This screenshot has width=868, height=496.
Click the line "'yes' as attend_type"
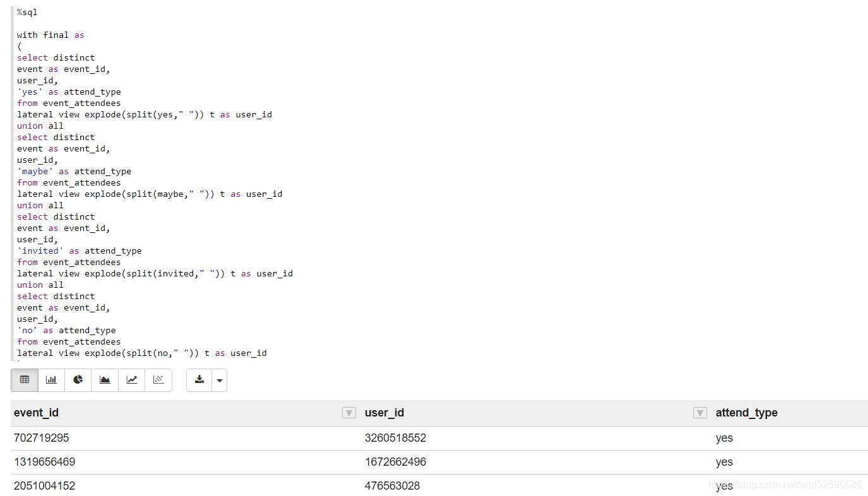pyautogui.click(x=69, y=92)
